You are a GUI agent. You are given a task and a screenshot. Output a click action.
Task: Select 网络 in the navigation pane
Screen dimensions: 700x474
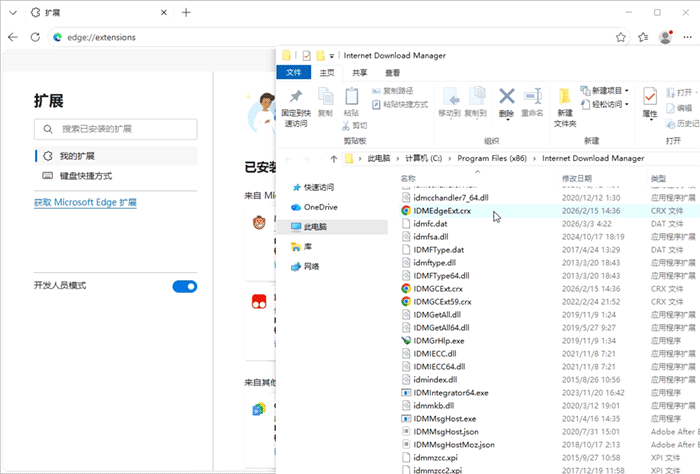(311, 266)
